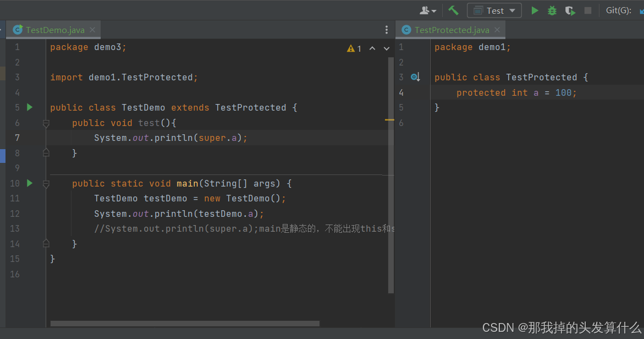Viewport: 644px width, 339px height.
Task: Click 'super.a' in println statement
Action: (x=218, y=138)
